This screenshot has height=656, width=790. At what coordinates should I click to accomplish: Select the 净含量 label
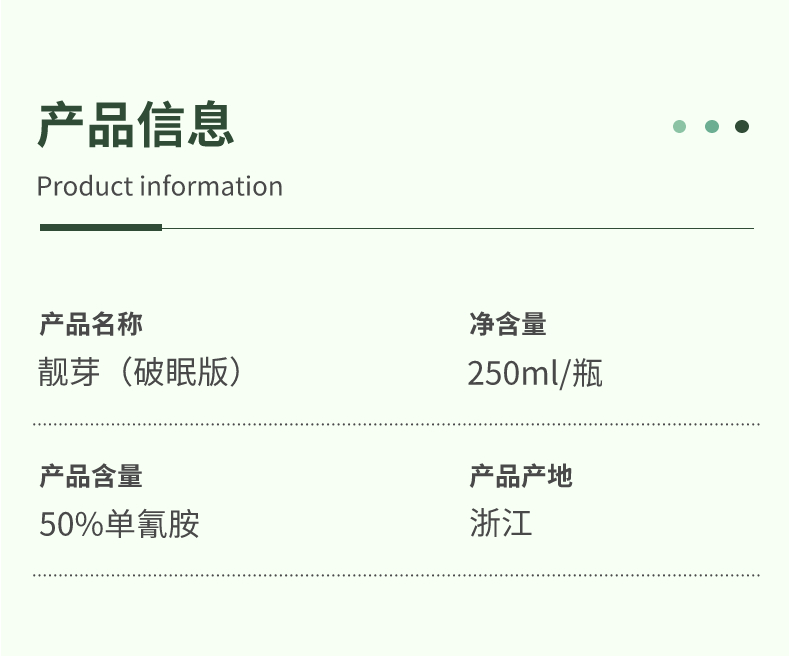tap(508, 324)
